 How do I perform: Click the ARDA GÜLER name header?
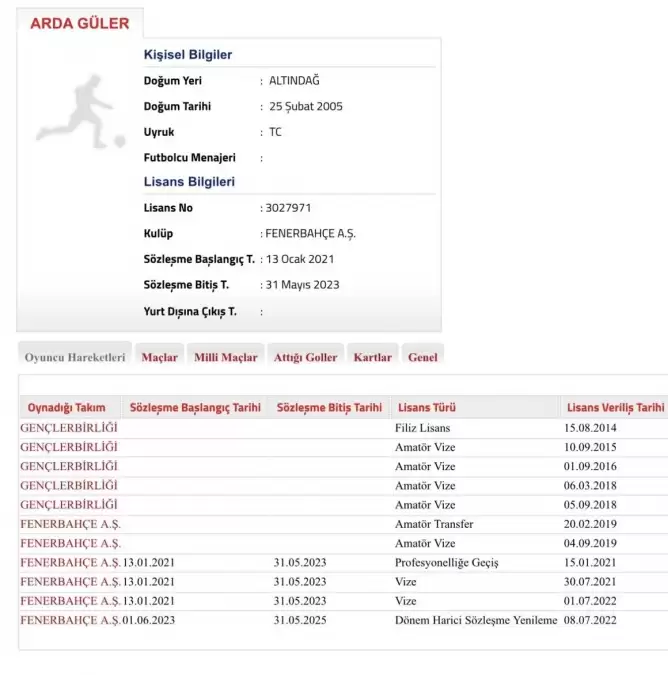tap(80, 23)
